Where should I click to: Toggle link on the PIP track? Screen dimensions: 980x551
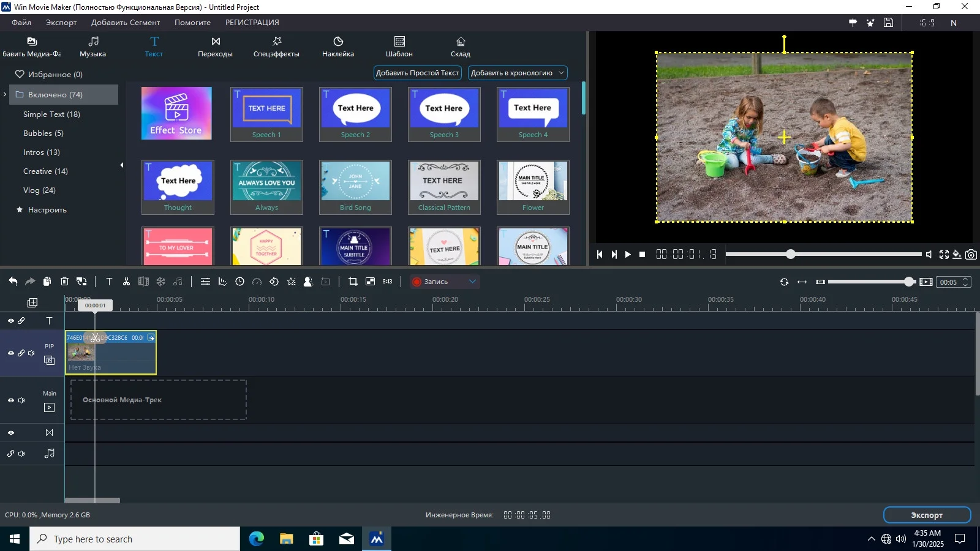pos(21,353)
